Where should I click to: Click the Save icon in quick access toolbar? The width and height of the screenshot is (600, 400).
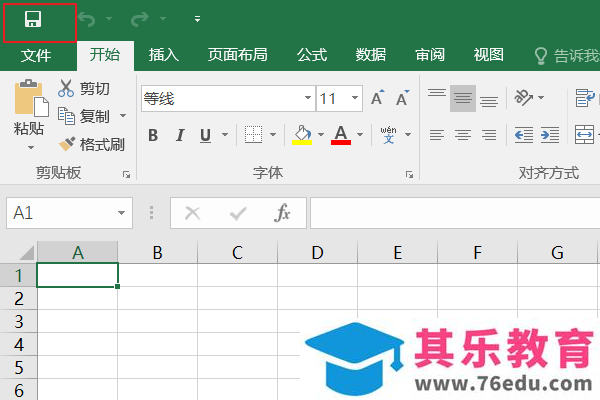click(x=33, y=19)
